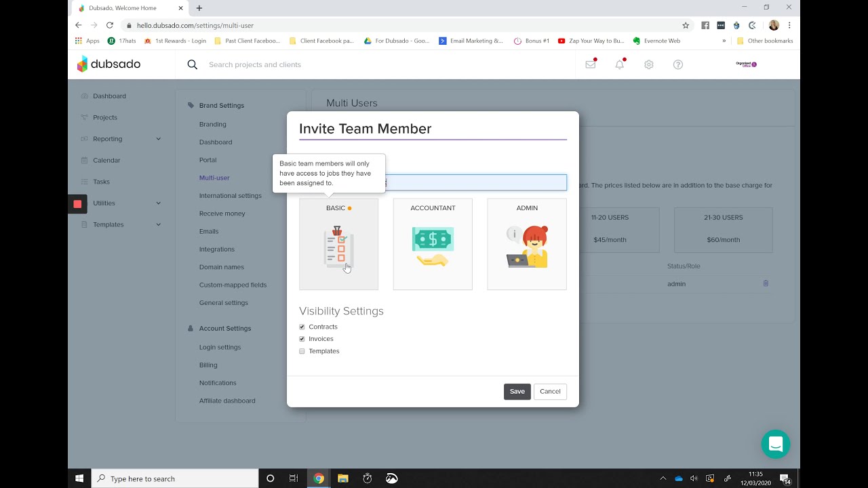Screen dimensions: 868x488
Task: Open the Organized Office account logo menu
Action: [x=746, y=64]
